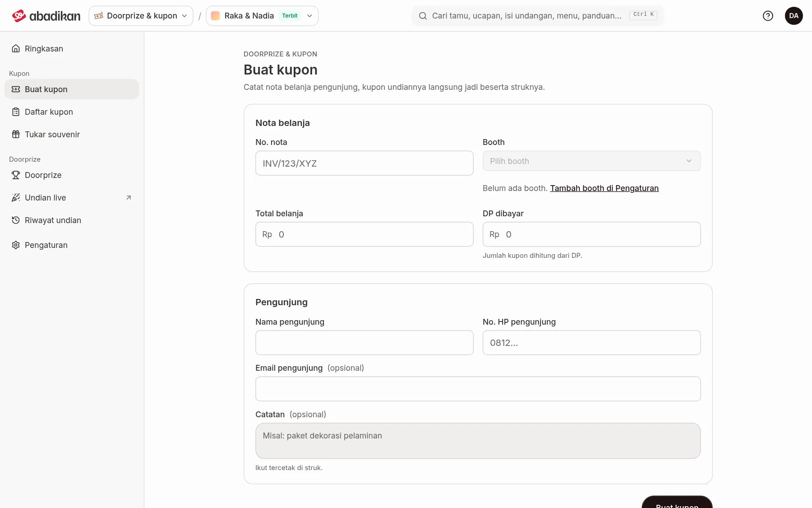Click the Daftar kupon clipboard icon

pyautogui.click(x=16, y=112)
